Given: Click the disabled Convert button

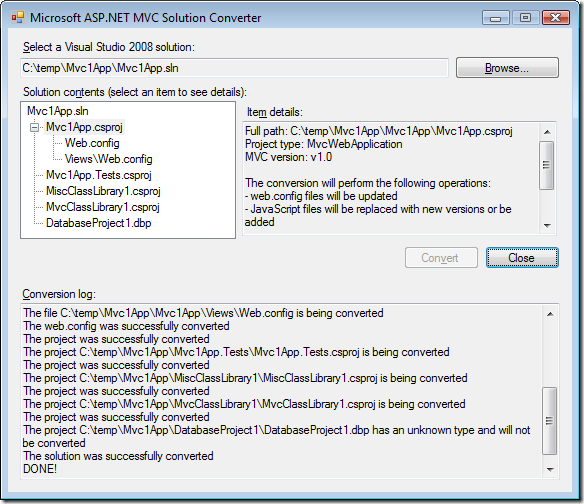Looking at the screenshot, I should pos(441,258).
